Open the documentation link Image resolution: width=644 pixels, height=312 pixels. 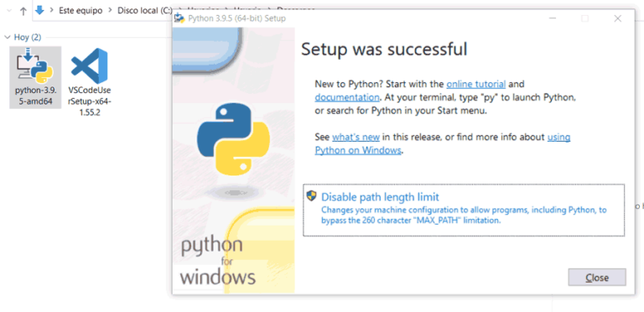click(x=347, y=97)
